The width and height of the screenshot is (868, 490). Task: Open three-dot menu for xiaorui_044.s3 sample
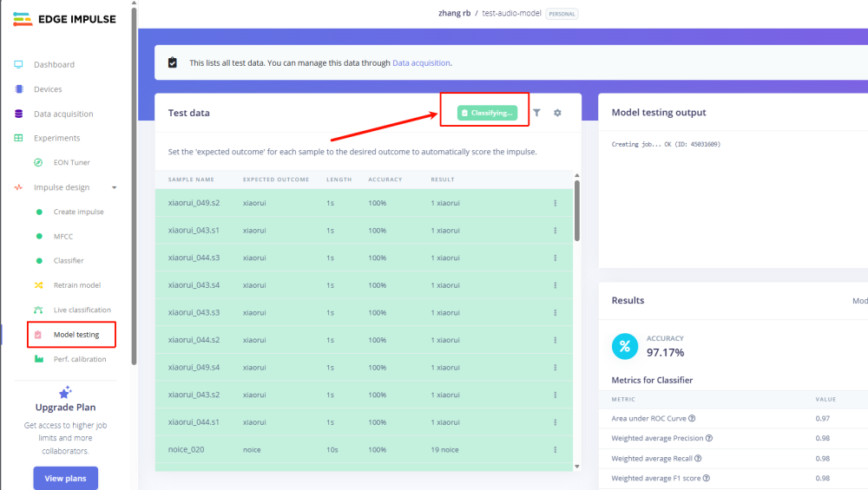[555, 258]
